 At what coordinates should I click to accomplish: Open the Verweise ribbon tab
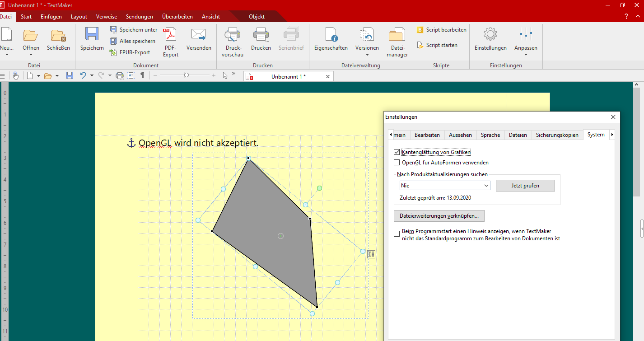coord(107,17)
